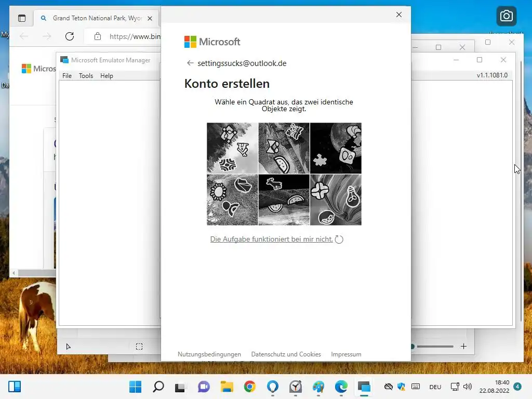The width and height of the screenshot is (532, 399).
Task: Select the top-right captcha square with moon
Action: click(336, 148)
